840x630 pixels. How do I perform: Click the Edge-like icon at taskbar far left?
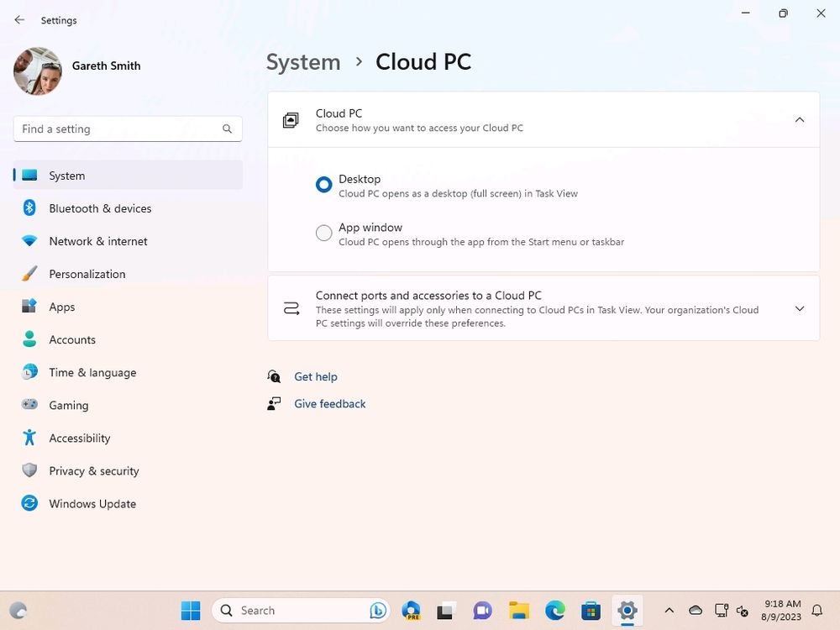click(18, 611)
